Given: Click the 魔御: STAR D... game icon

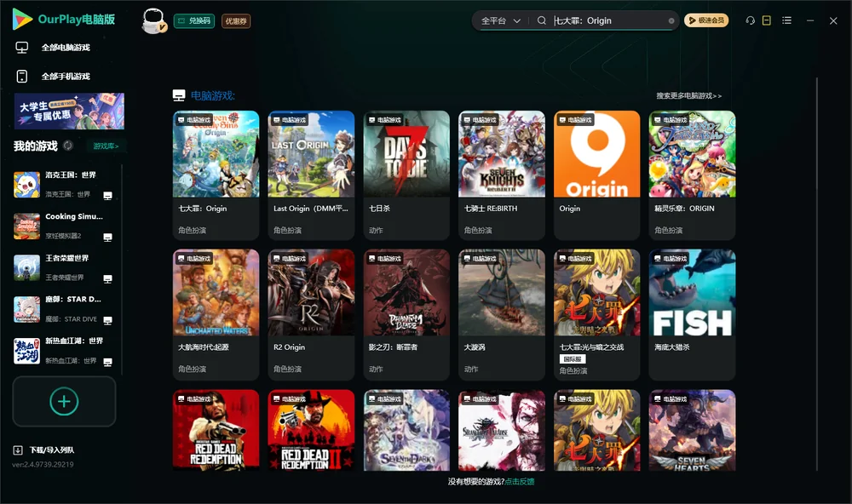Looking at the screenshot, I should click(26, 310).
